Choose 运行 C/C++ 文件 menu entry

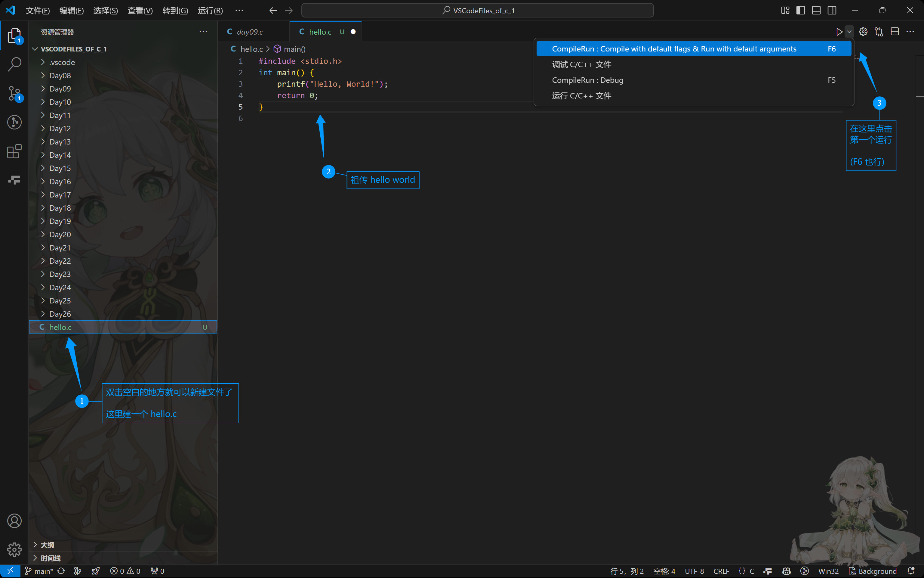point(694,96)
